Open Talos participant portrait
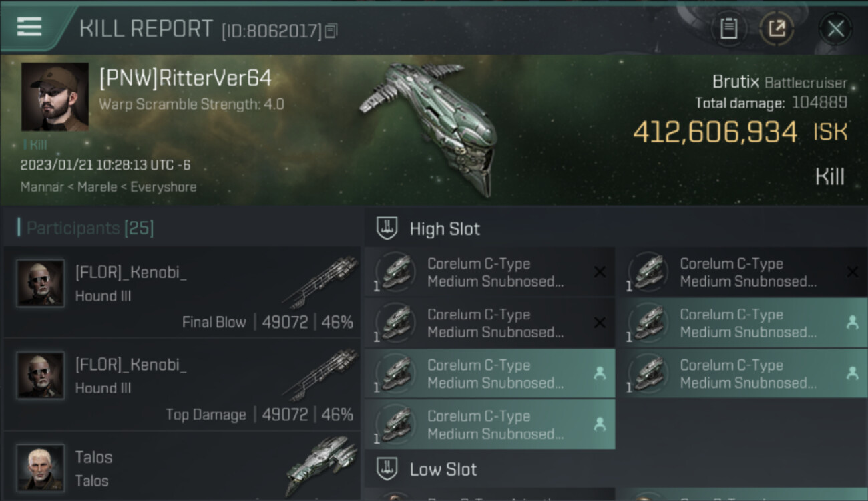 pos(41,468)
